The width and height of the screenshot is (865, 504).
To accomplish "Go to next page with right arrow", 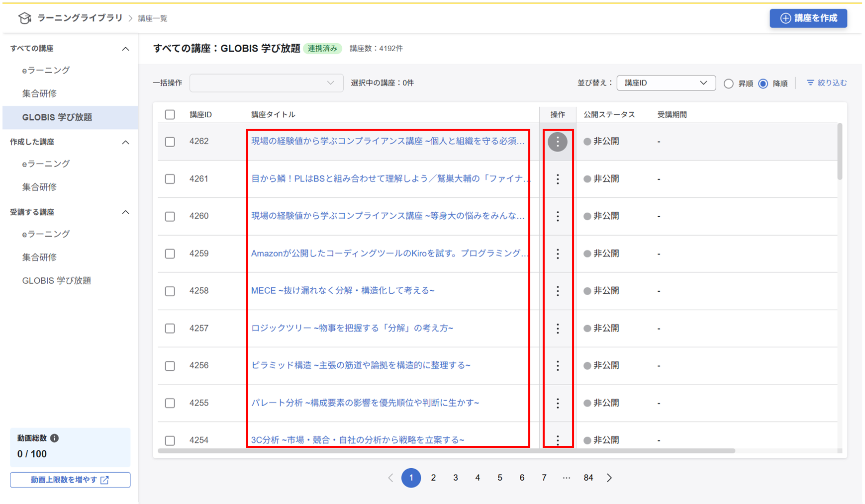I will coord(609,478).
